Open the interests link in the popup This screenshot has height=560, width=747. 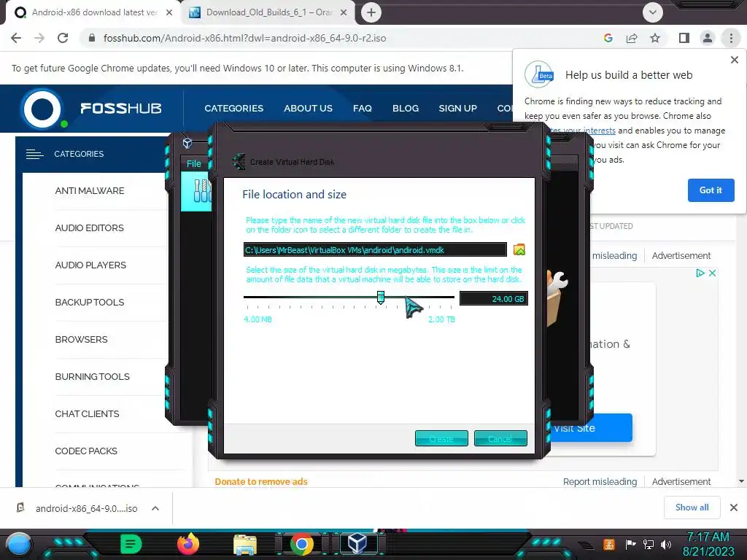[600, 131]
